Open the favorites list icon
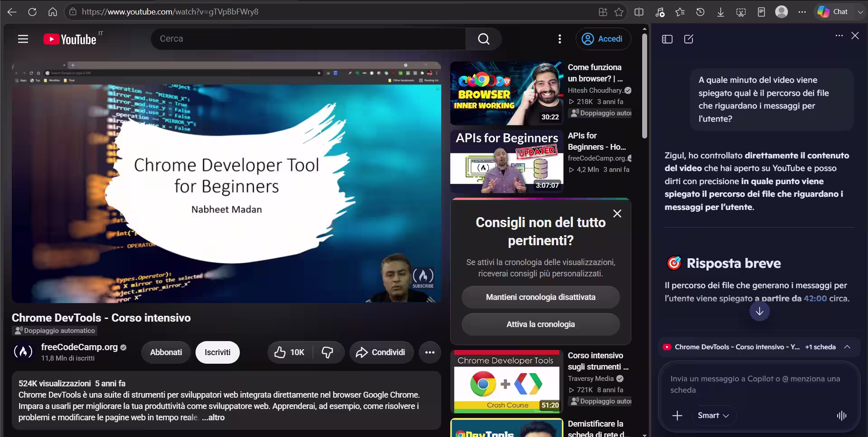This screenshot has height=437, width=868. coord(680,12)
